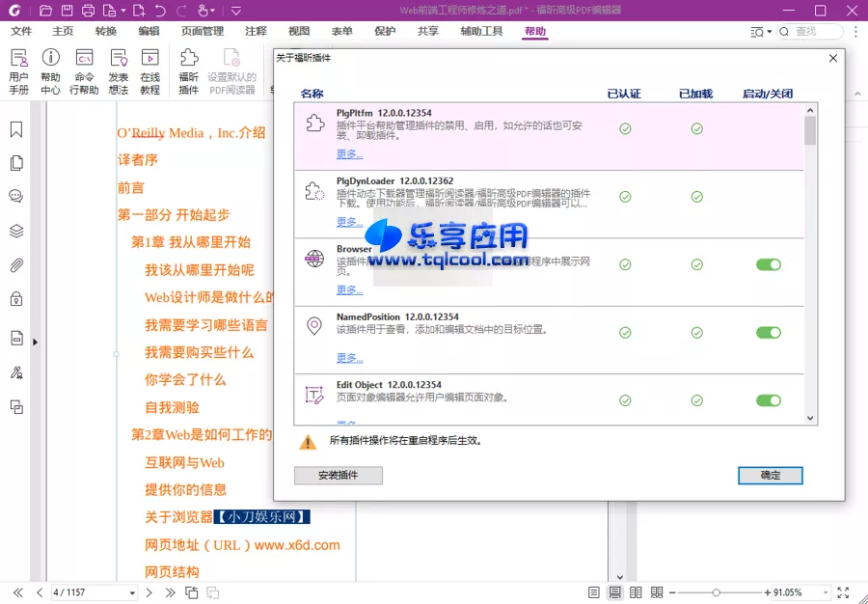868x604 pixels.
Task: Click the 更多 link under PlgPltfm plugin
Action: click(349, 153)
